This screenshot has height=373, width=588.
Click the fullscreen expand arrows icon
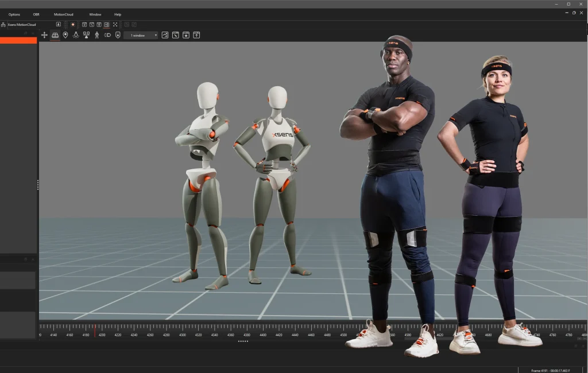115,25
